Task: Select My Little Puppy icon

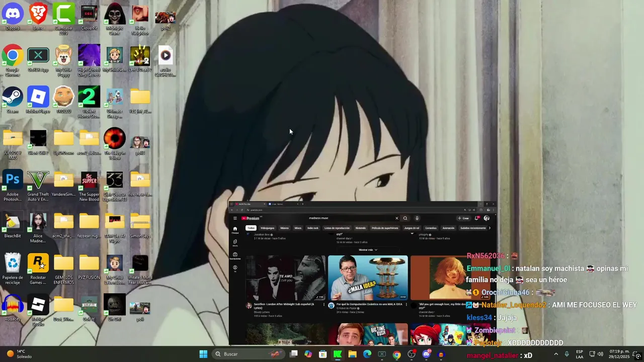Action: pos(63,61)
